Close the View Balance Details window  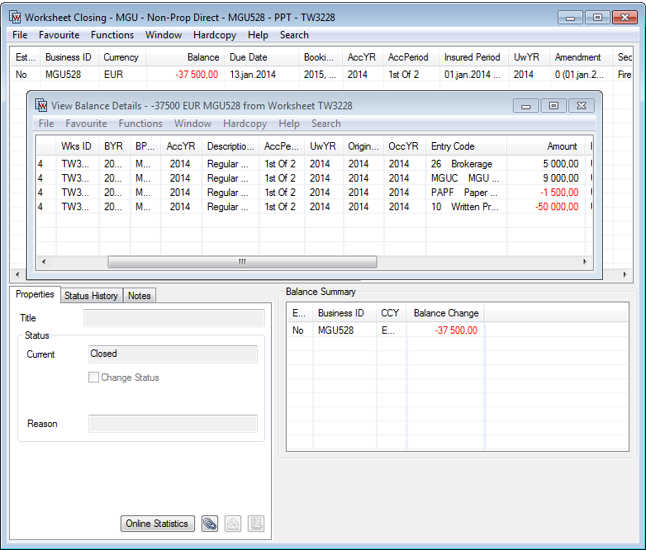point(583,105)
